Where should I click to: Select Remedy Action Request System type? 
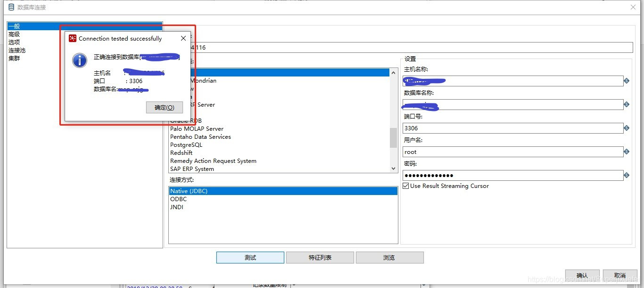213,161
